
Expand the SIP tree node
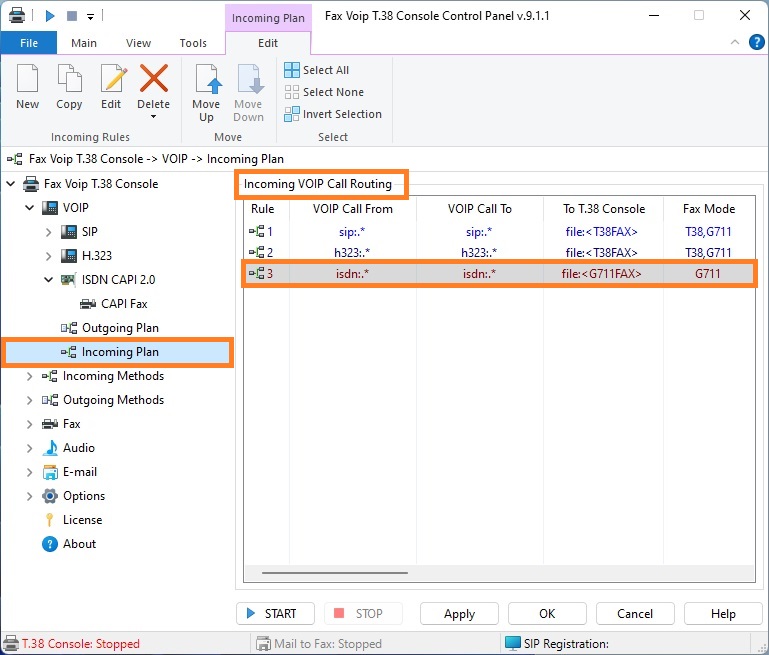49,232
